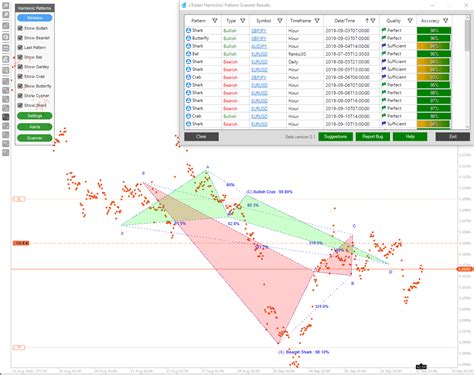Click the results list vertical scrollbar
The image size is (474, 375).
pos(467,72)
